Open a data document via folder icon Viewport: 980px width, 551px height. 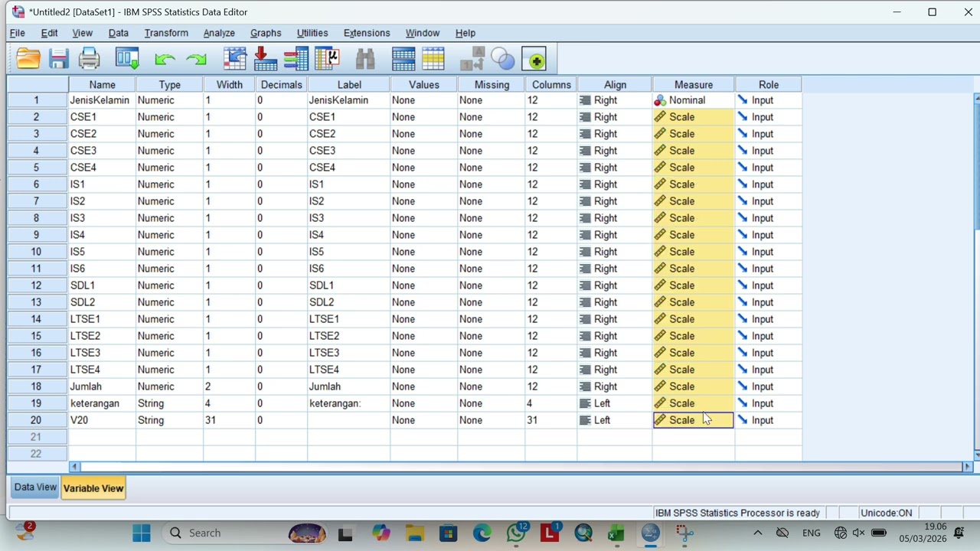point(28,59)
